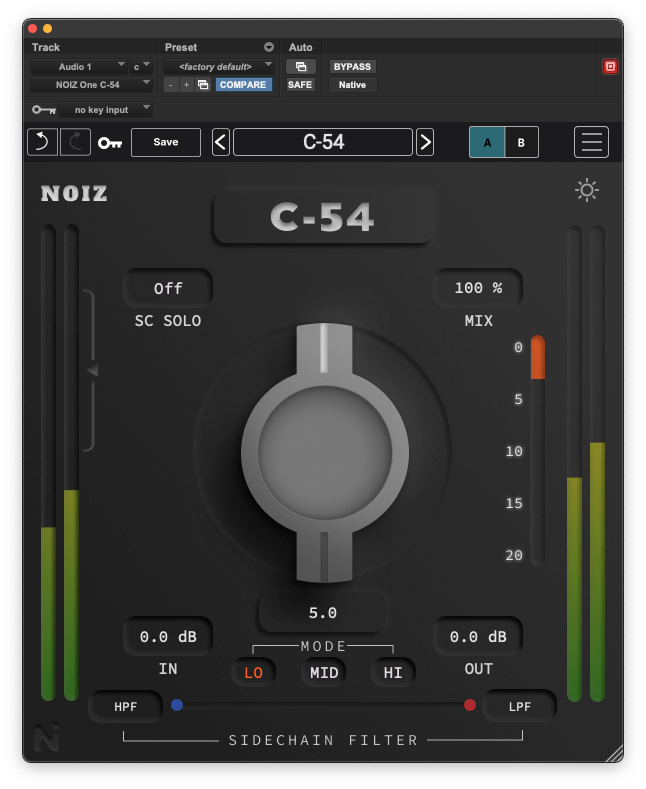Viewport: 646px width, 789px height.
Task: Open the Audio 1 track dropdown
Action: (x=78, y=67)
